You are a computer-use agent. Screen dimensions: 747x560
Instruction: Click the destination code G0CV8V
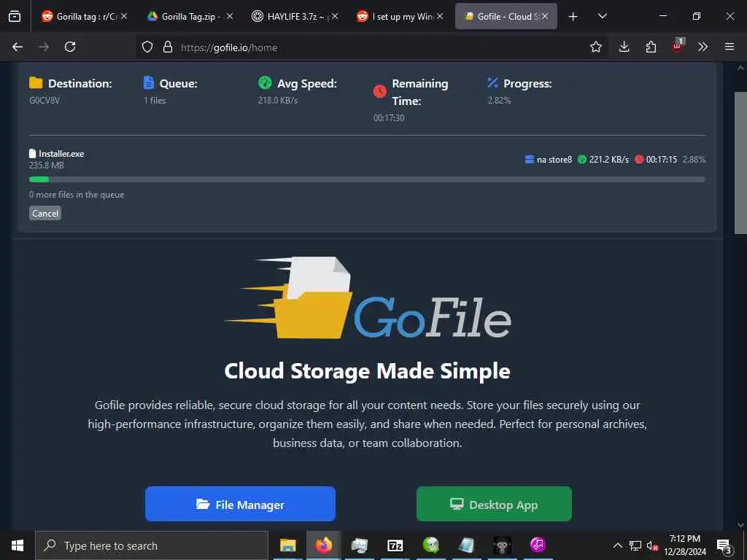[x=44, y=101]
